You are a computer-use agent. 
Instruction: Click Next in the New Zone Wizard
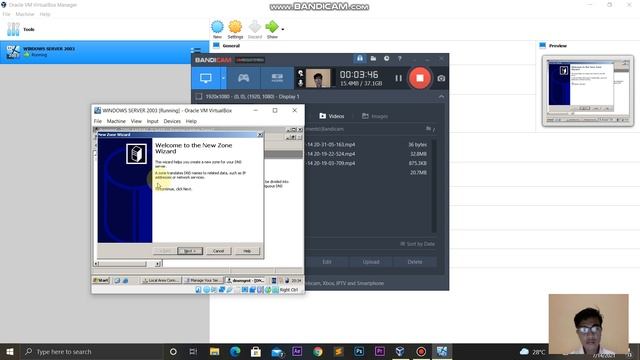[x=190, y=251]
